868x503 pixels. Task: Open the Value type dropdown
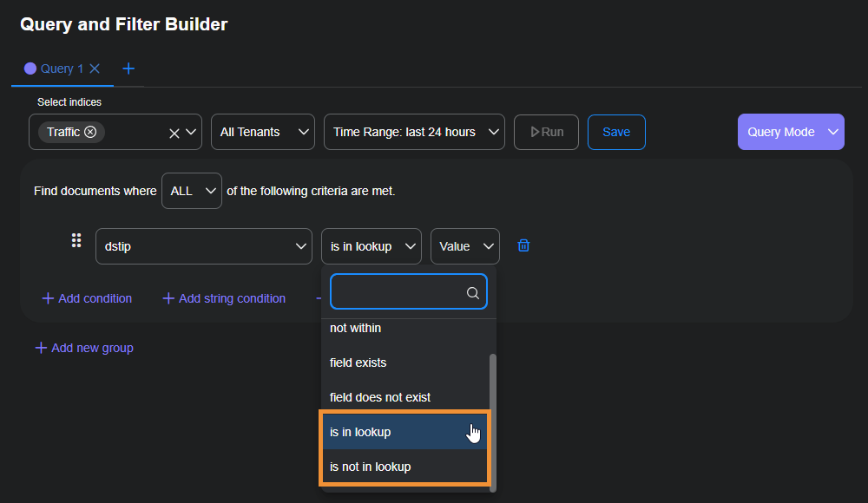[464, 246]
